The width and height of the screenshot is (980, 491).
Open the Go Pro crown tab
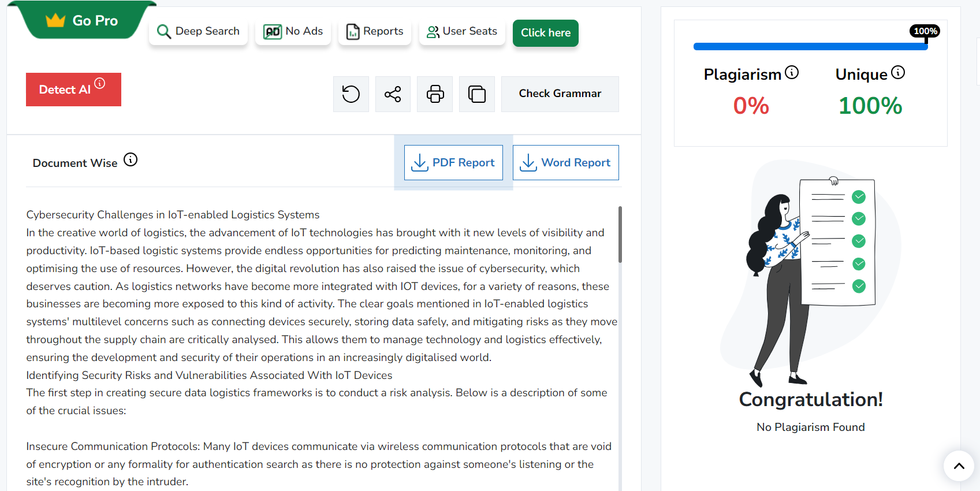(x=83, y=21)
